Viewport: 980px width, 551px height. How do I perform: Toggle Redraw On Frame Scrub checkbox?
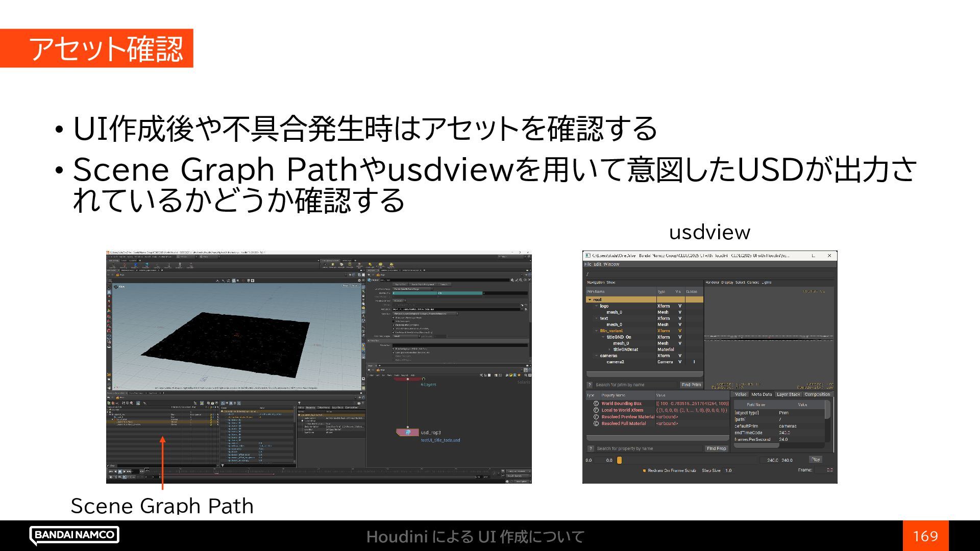pyautogui.click(x=644, y=470)
